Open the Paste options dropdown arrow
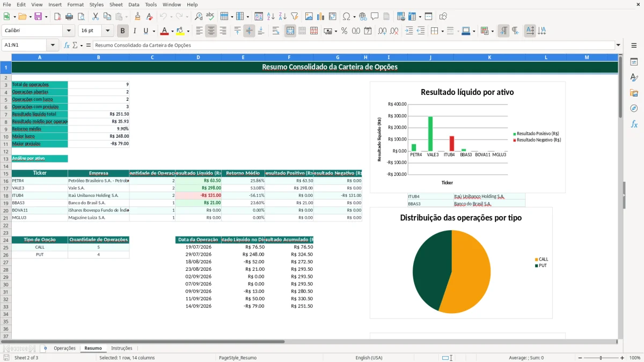644x362 pixels. pyautogui.click(x=126, y=17)
